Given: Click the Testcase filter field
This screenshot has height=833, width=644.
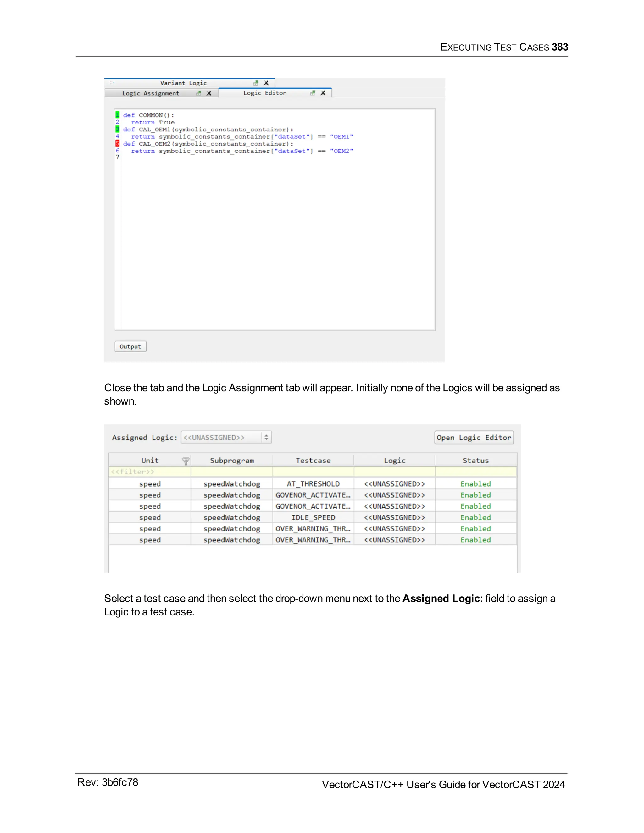Looking at the screenshot, I should click(313, 472).
